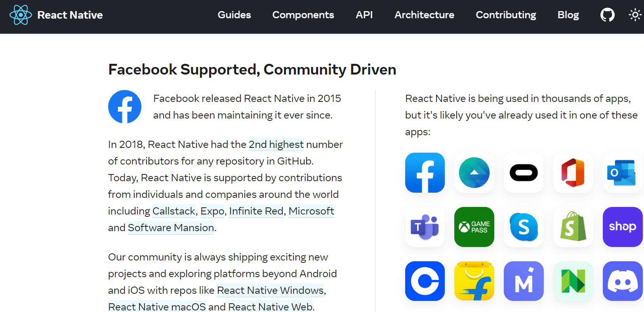
Task: Open the Microsoft Office app icon
Action: [x=573, y=172]
